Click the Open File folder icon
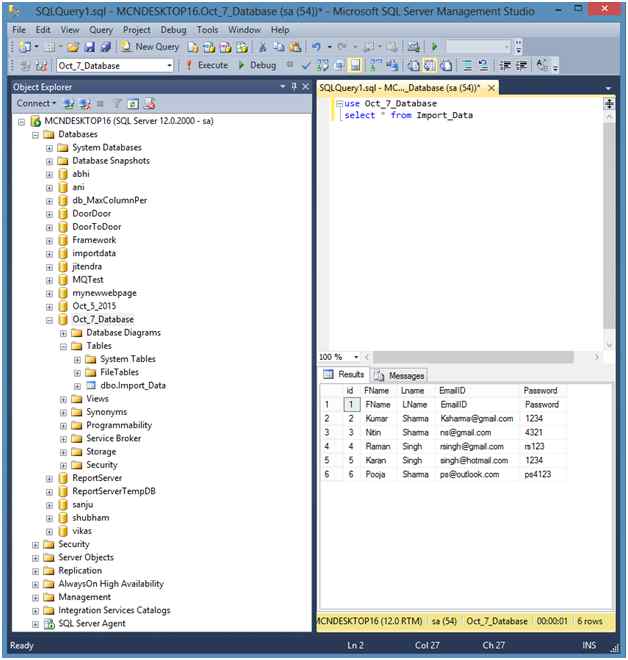 [73, 47]
